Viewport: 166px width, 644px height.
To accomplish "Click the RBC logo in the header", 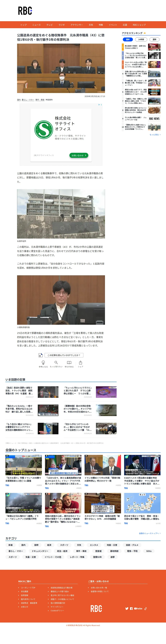I will click(x=25, y=11).
